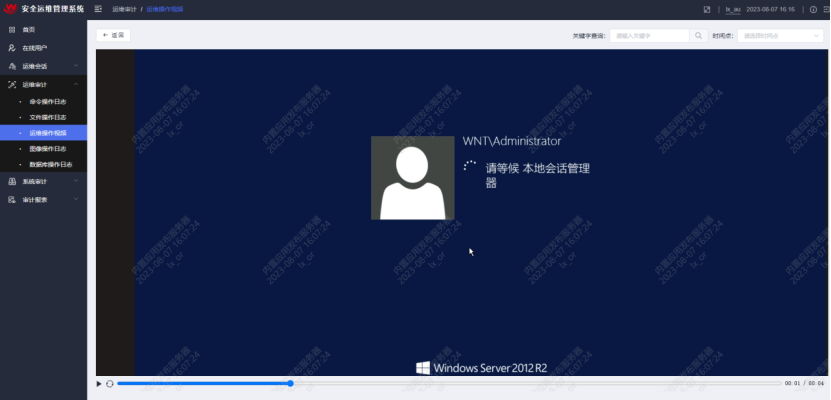Screen dimensions: 831x400
Task: Click the 2023-08-07 16:16 timestamp in top bar
Action: [x=771, y=10]
